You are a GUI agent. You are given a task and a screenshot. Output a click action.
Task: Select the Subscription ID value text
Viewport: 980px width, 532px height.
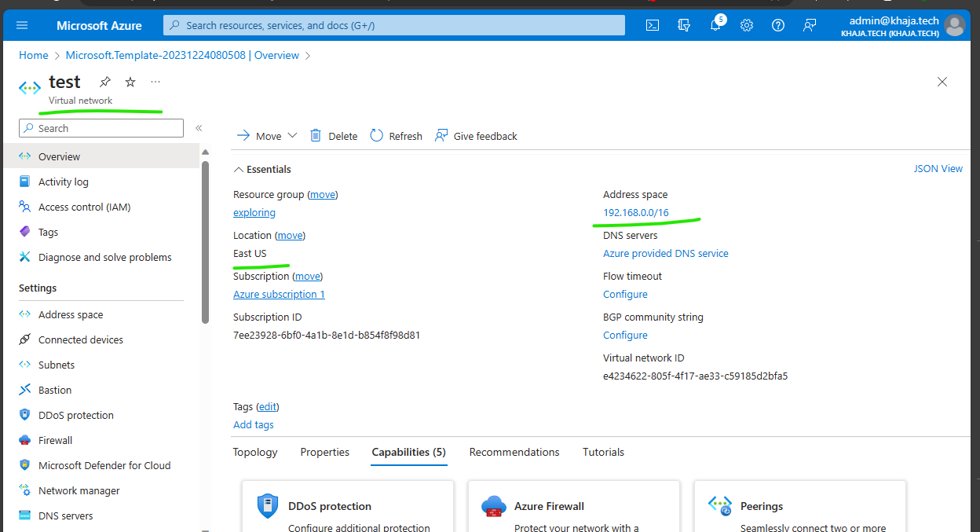(x=327, y=335)
